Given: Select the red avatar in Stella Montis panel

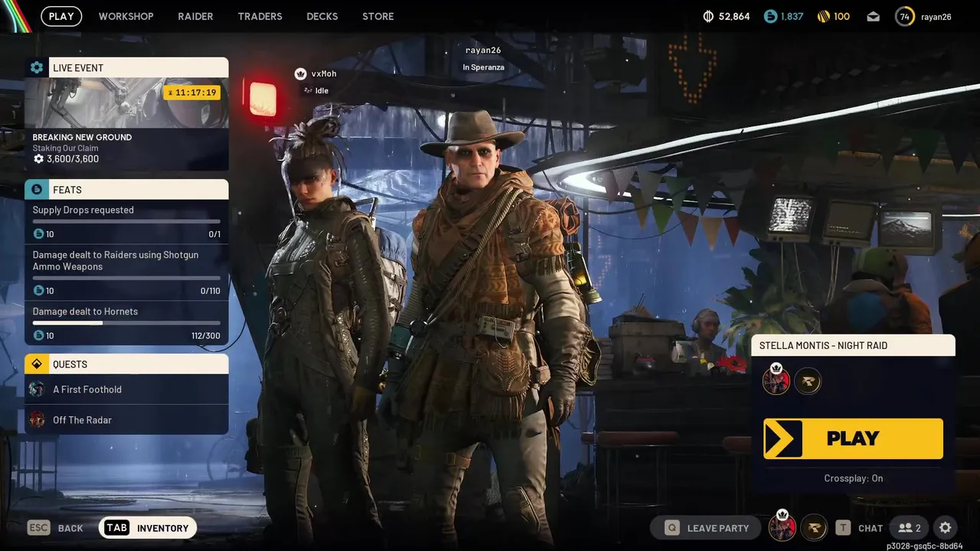Looking at the screenshot, I should click(x=776, y=380).
